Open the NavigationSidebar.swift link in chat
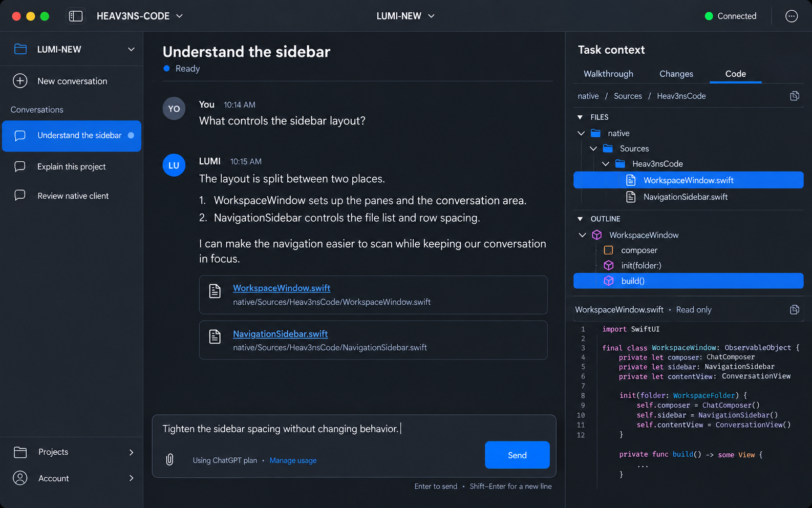Image resolution: width=812 pixels, height=508 pixels. 280,333
